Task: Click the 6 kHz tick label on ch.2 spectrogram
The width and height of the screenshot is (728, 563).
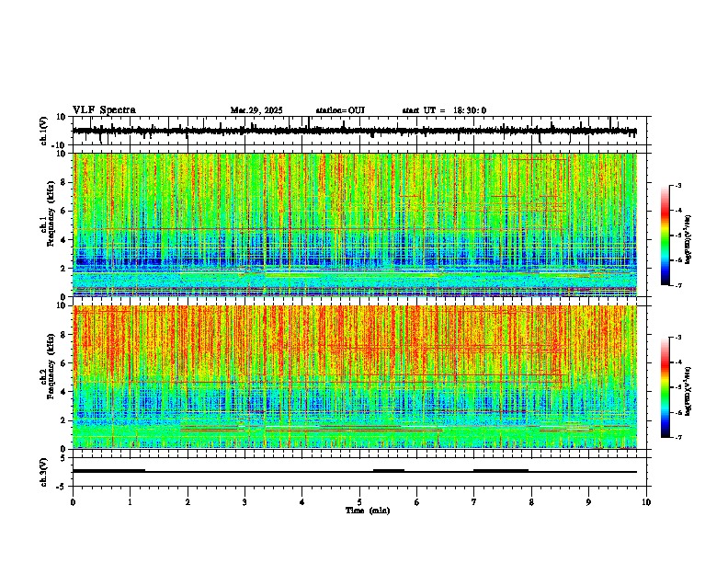Action: click(63, 363)
